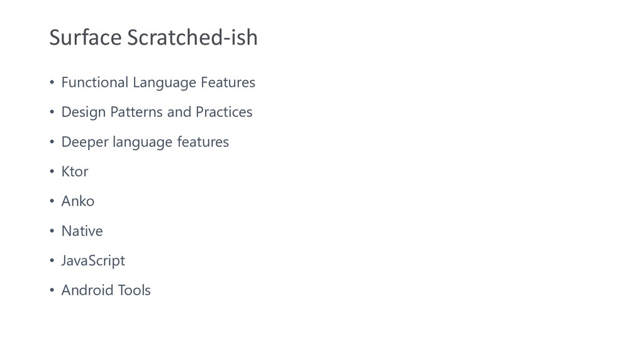This screenshot has height=362, width=644.
Task: Click the Deeper language features bullet text
Action: [145, 142]
